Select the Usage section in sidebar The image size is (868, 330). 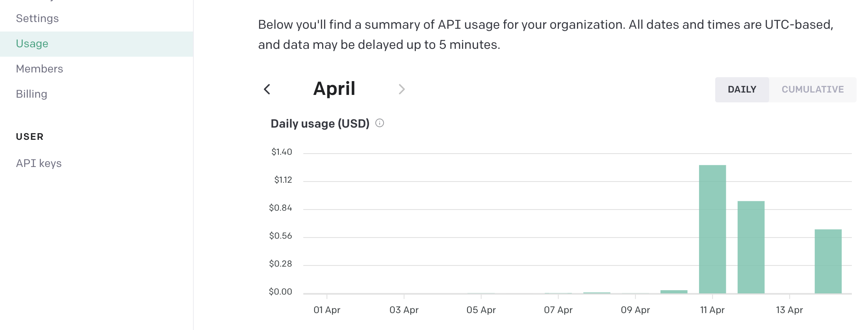pyautogui.click(x=32, y=44)
